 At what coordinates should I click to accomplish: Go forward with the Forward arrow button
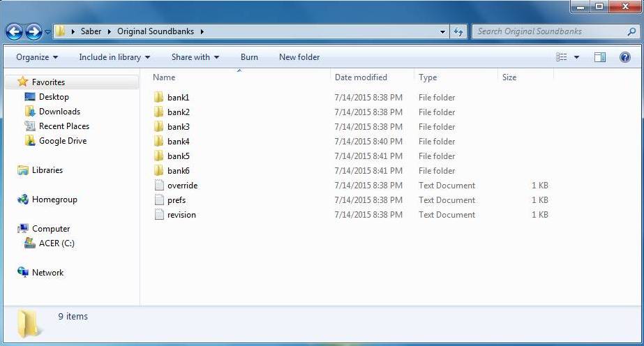33,31
